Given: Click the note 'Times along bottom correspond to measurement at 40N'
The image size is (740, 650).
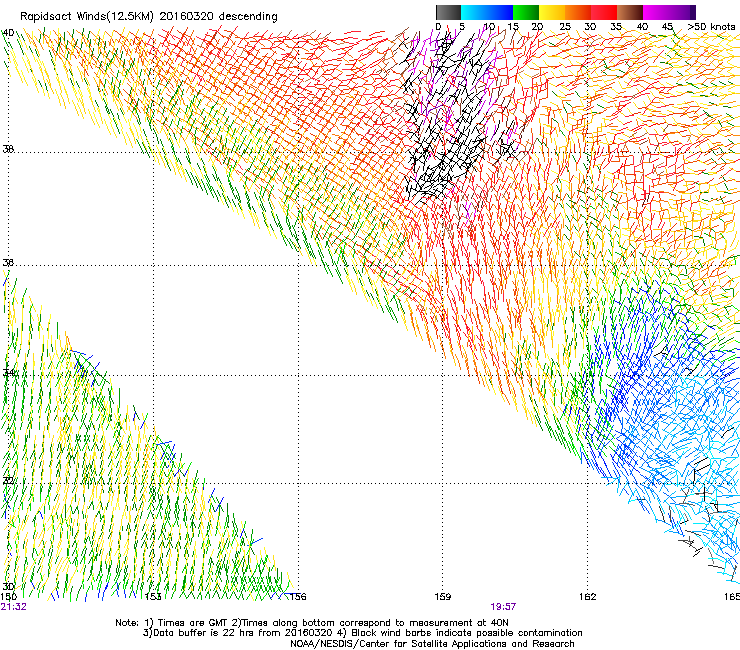Looking at the screenshot, I should (x=375, y=623).
